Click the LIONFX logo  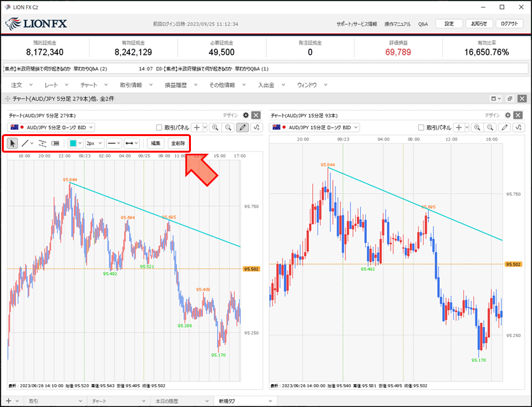(x=36, y=24)
